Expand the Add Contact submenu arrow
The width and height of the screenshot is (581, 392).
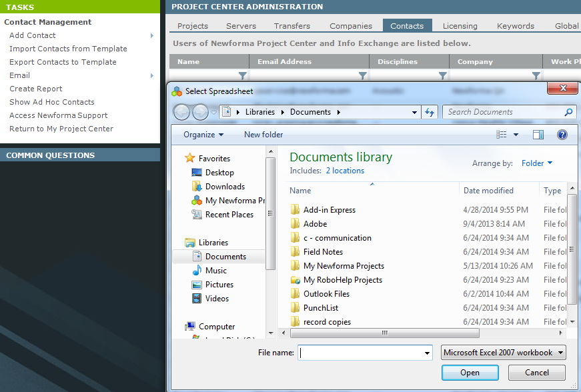pos(152,35)
